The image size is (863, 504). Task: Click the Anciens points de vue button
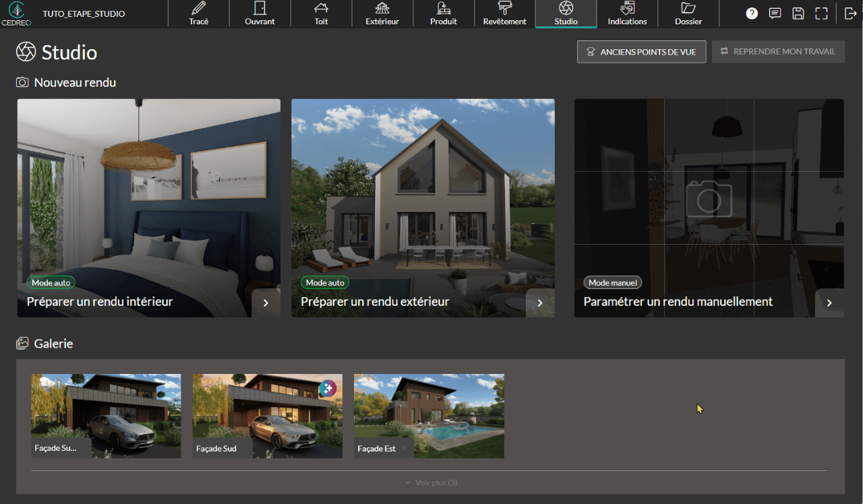(x=641, y=52)
